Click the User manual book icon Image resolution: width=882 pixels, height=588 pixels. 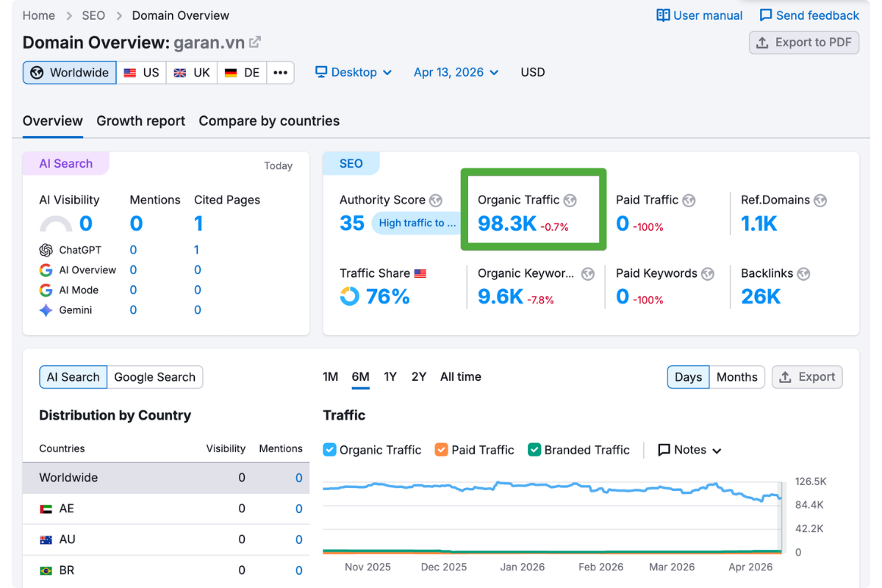click(663, 15)
